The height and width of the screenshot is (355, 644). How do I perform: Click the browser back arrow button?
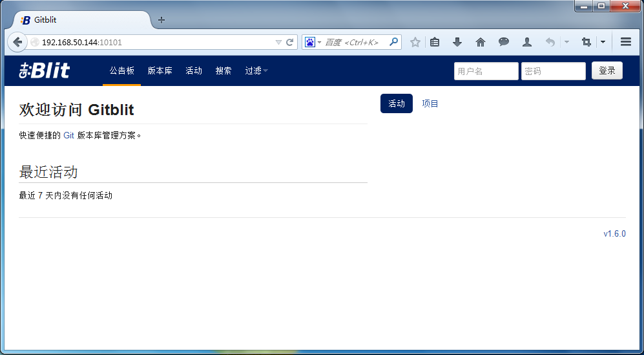point(17,42)
